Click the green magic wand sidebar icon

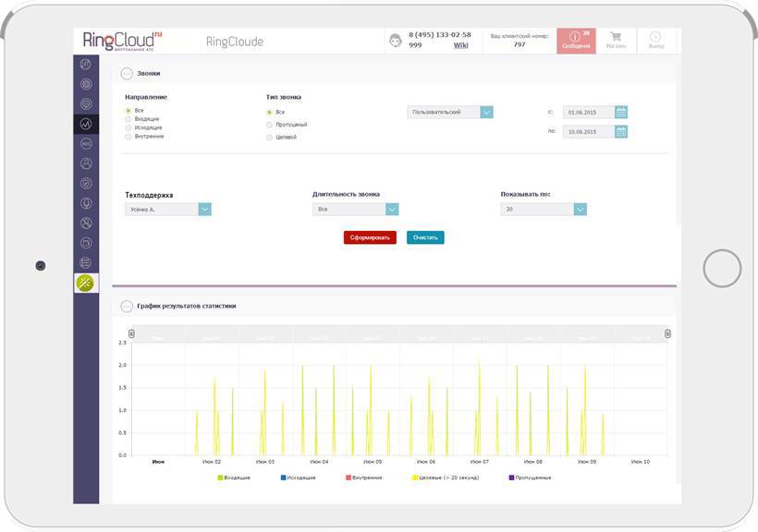pyautogui.click(x=86, y=284)
